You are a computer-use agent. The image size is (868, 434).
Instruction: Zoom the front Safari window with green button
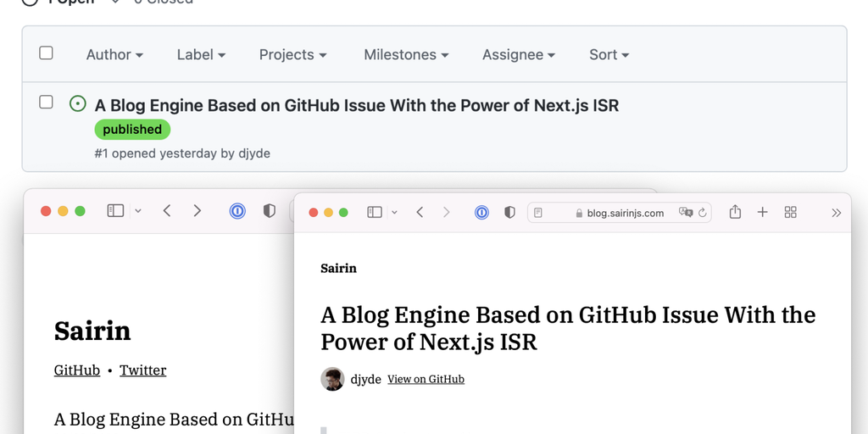[343, 213]
